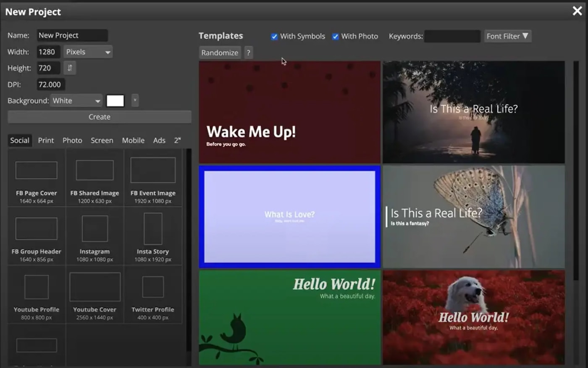This screenshot has height=368, width=588.
Task: Open the Mobile presets tab
Action: [x=133, y=140]
